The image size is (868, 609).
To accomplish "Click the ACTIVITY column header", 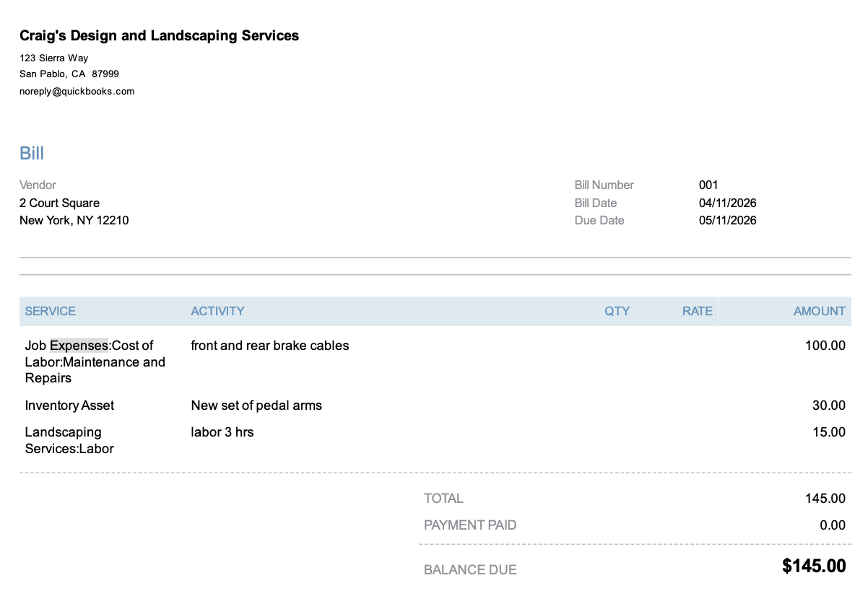I will [217, 311].
